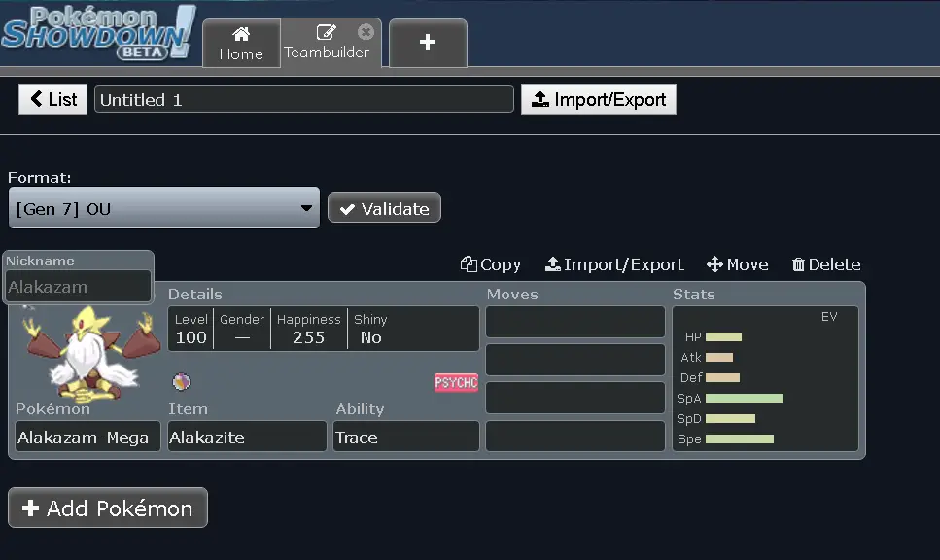Select the Teambuilder tab

click(x=326, y=44)
